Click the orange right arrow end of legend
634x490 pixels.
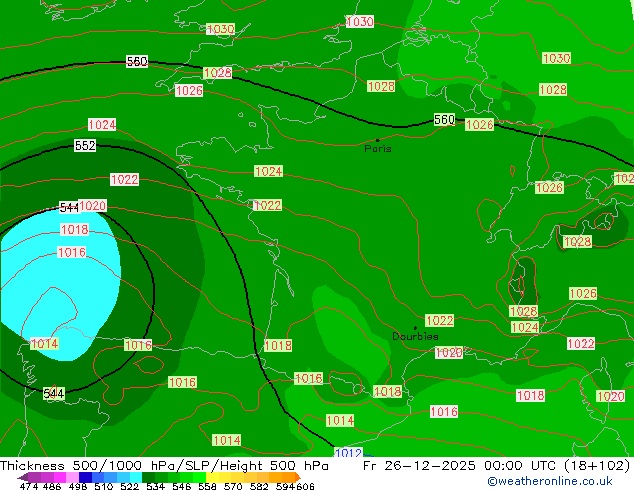coord(298,477)
